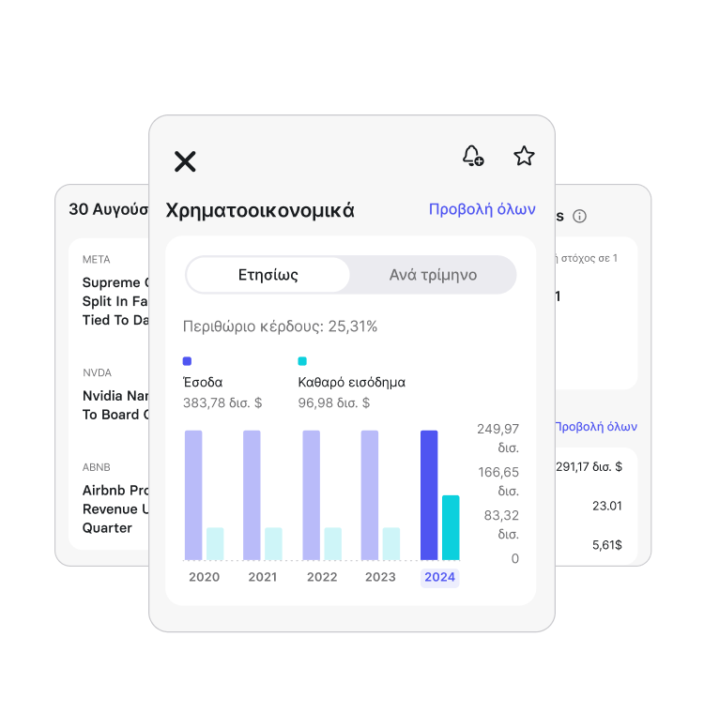The height and width of the screenshot is (728, 704).
Task: Open the NVDA Nvidia news headline
Action: (x=115, y=404)
